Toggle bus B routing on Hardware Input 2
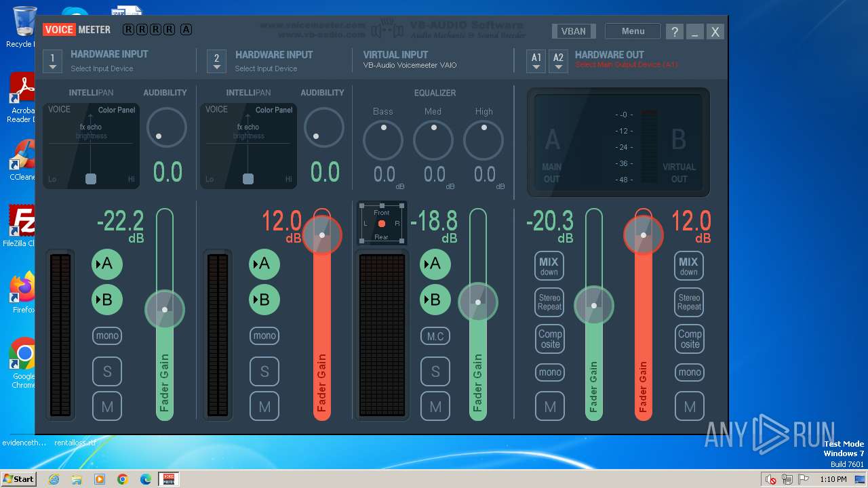Viewport: 868px width, 488px height. [264, 300]
